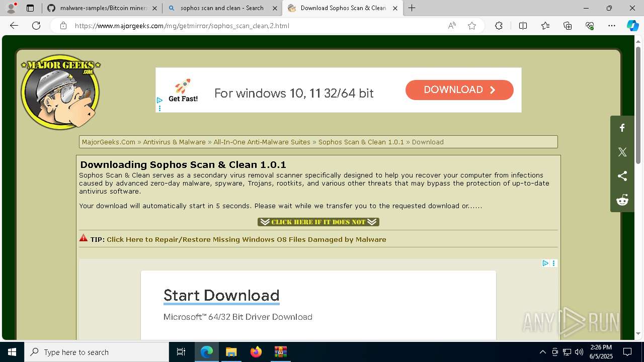Open the Windows Start menu
Viewport: 644px width, 362px height.
12,352
